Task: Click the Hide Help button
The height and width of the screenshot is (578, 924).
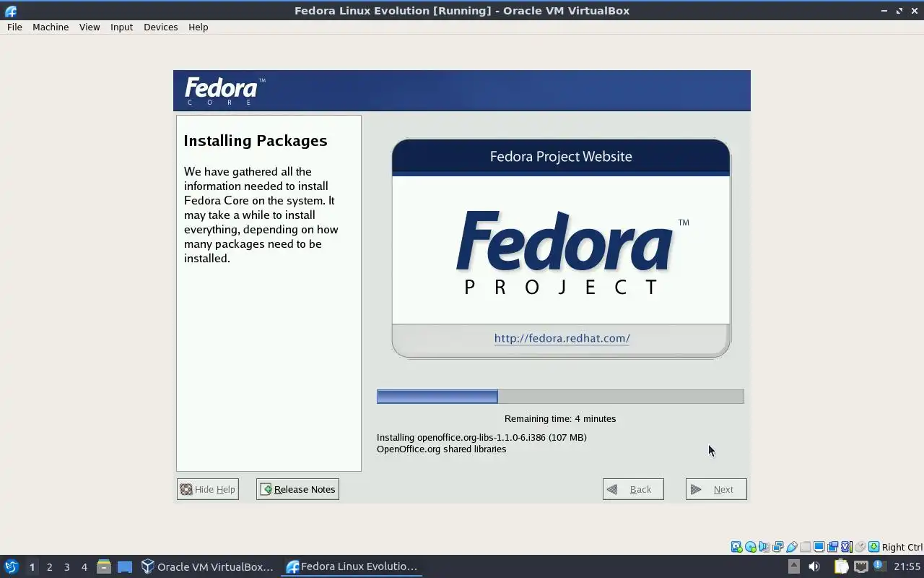Action: pos(208,489)
